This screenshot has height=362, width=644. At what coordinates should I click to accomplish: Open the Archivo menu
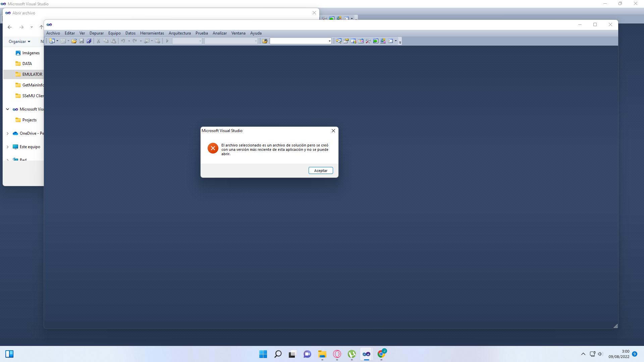coord(53,33)
